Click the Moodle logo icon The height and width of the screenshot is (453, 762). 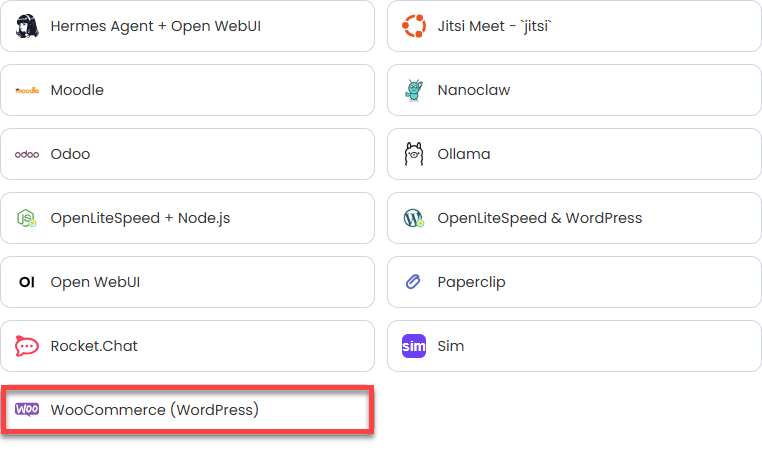pos(27,90)
